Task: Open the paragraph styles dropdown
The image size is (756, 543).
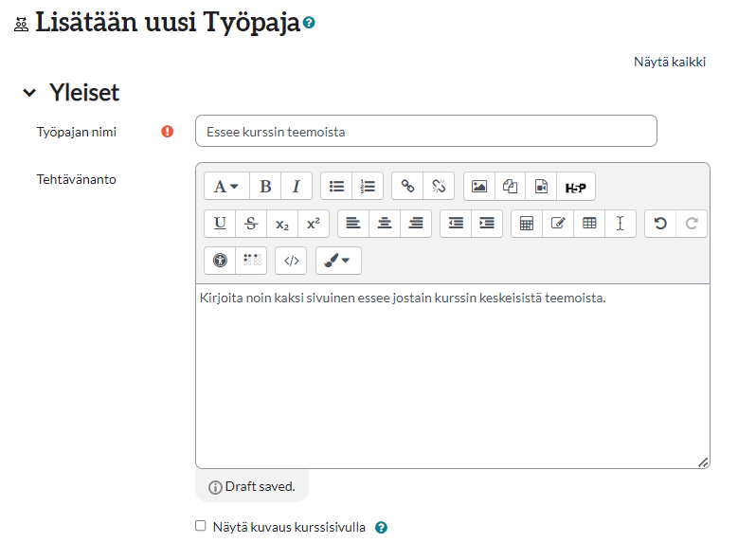Action: click(x=225, y=187)
